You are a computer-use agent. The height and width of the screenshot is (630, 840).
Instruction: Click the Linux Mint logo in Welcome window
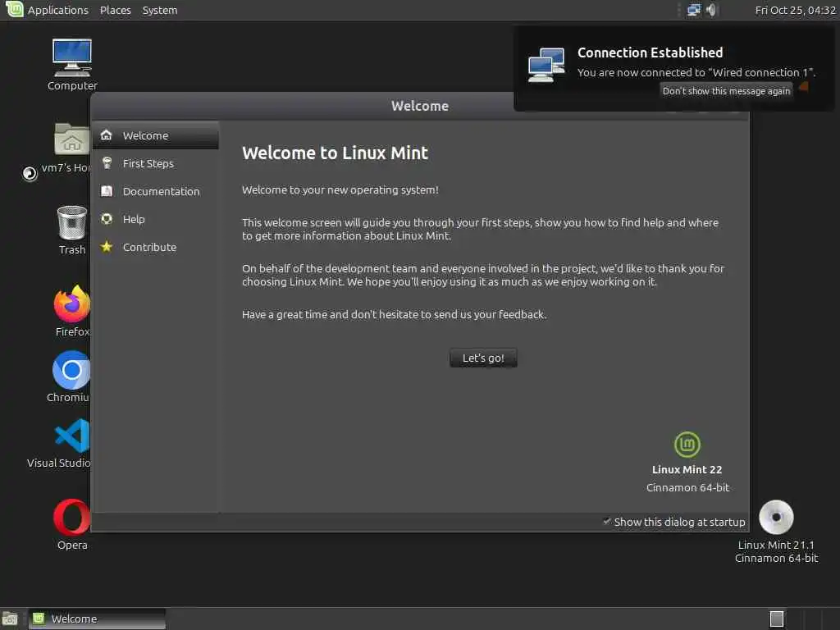[x=687, y=445]
